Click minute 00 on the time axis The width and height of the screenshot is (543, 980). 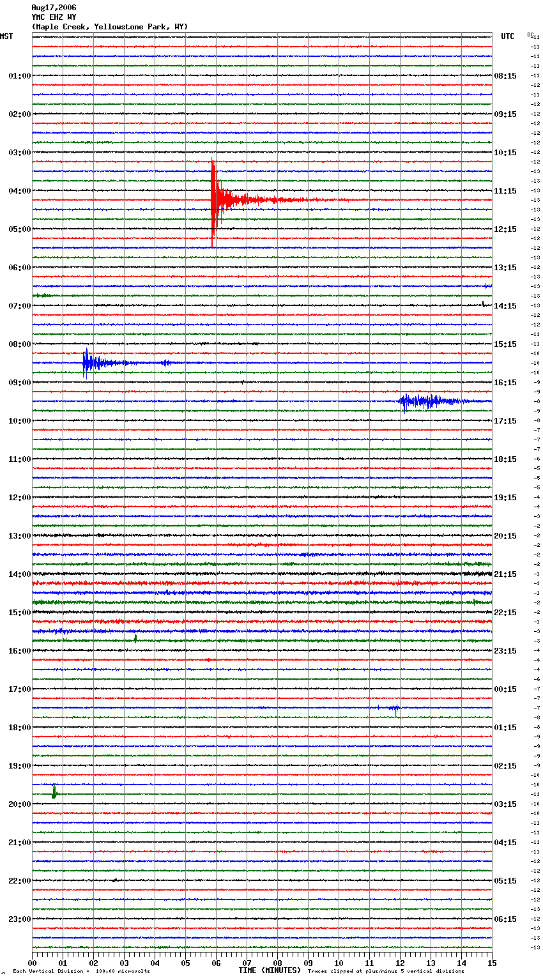pyautogui.click(x=33, y=963)
